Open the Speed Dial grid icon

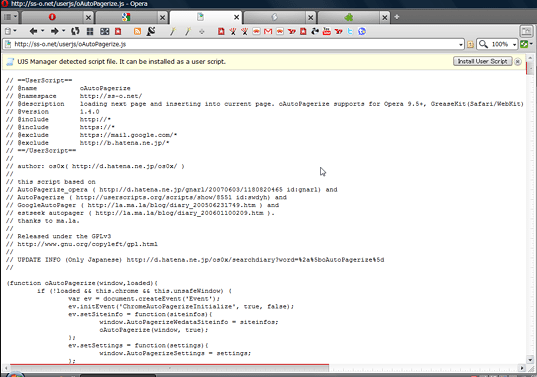coord(90,32)
